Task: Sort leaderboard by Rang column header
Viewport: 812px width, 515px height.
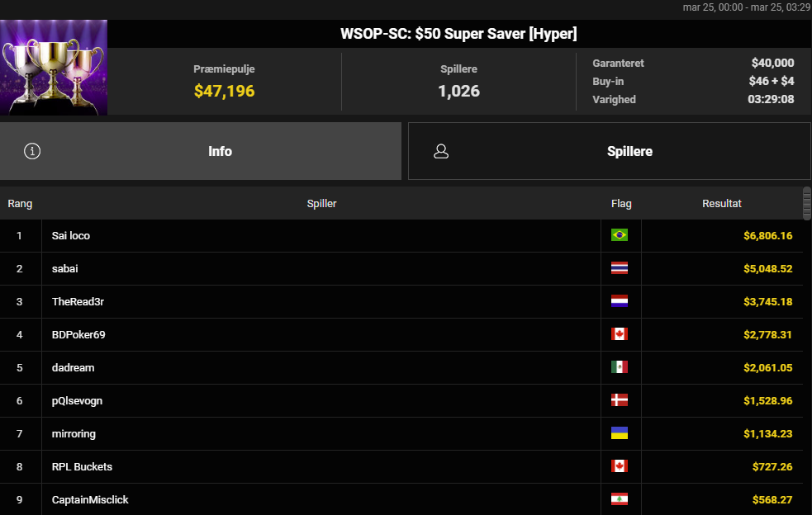Action: pos(20,204)
